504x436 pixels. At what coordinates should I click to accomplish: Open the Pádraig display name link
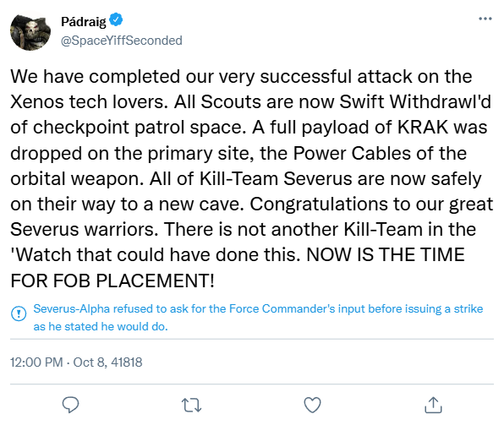point(84,21)
